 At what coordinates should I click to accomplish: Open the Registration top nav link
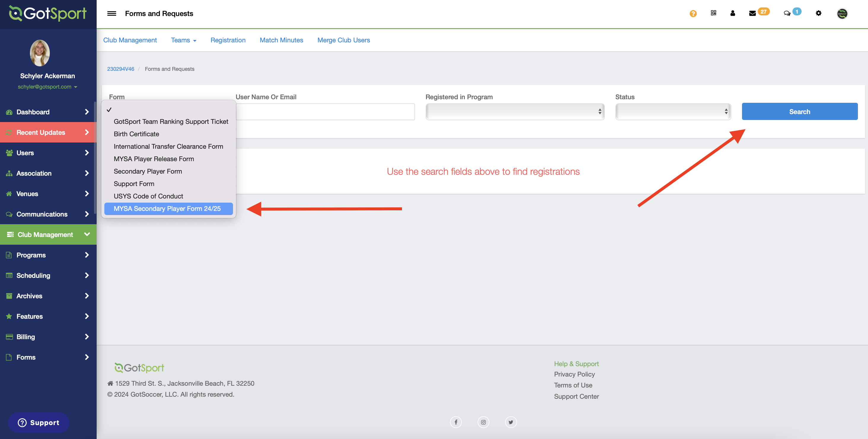tap(228, 40)
